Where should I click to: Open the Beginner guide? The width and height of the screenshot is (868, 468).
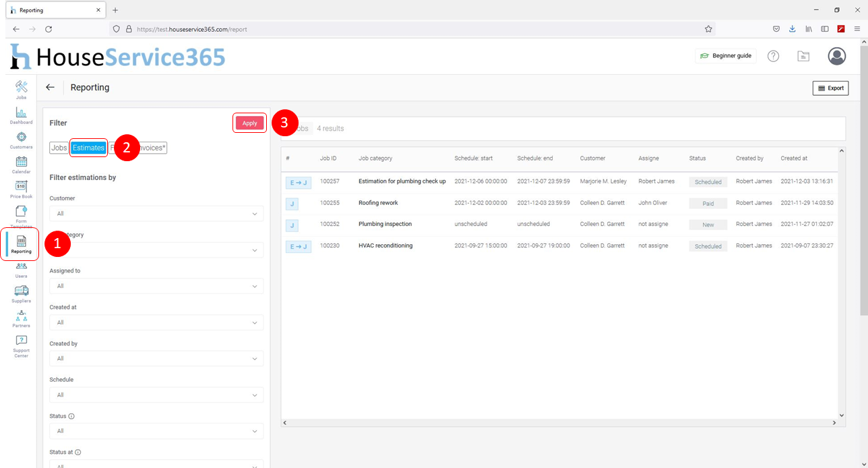point(725,56)
